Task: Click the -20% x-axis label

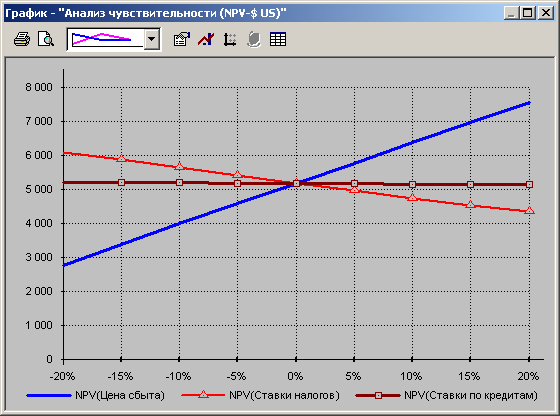Action: [x=62, y=376]
